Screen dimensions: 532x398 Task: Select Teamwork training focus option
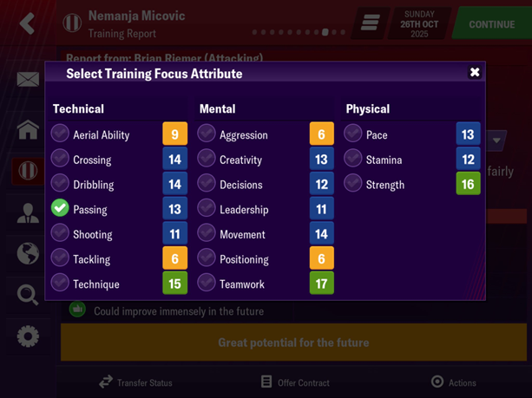(207, 283)
